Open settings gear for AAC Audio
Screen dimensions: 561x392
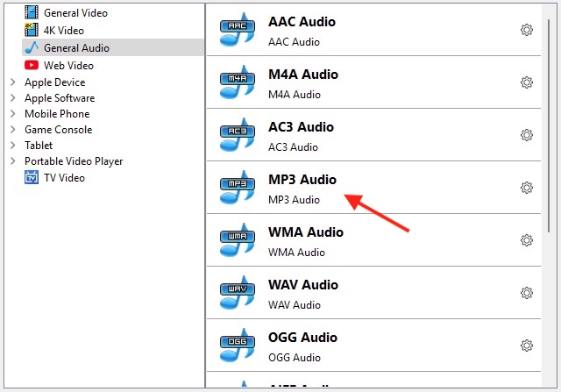[526, 30]
